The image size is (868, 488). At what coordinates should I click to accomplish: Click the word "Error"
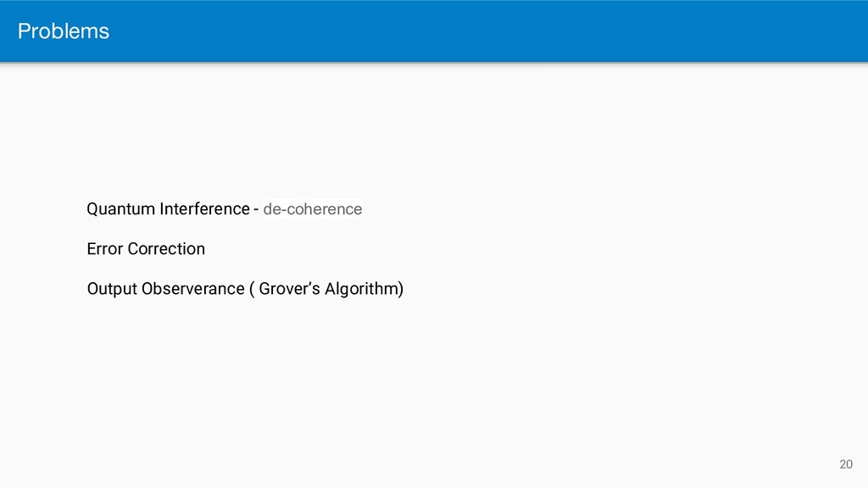(x=105, y=249)
